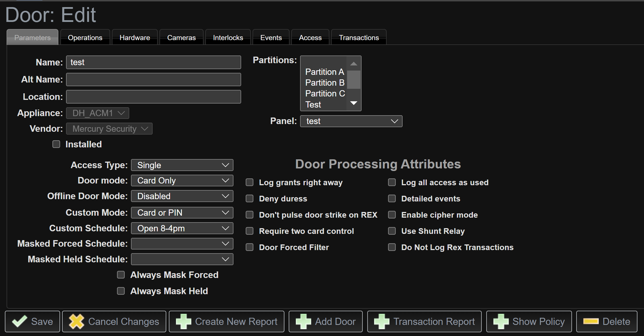Image resolution: width=644 pixels, height=336 pixels.
Task: Click the plus icon on Show Policy
Action: [x=502, y=321]
